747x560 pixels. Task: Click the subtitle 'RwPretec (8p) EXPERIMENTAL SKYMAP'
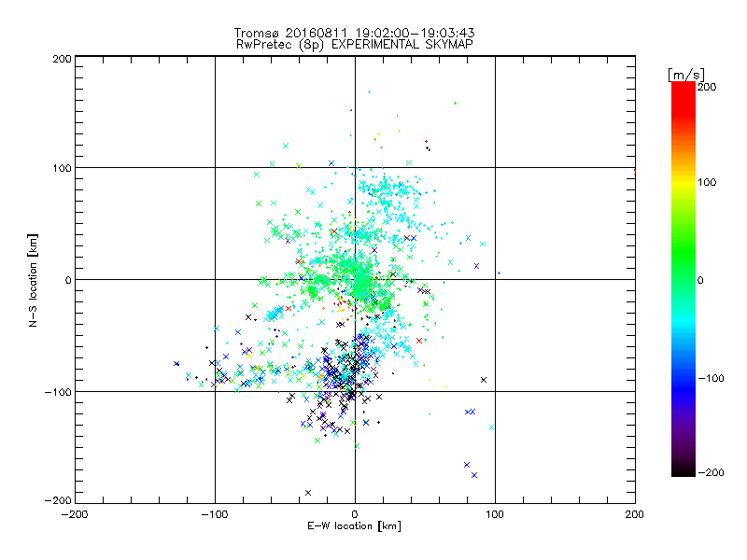click(355, 45)
